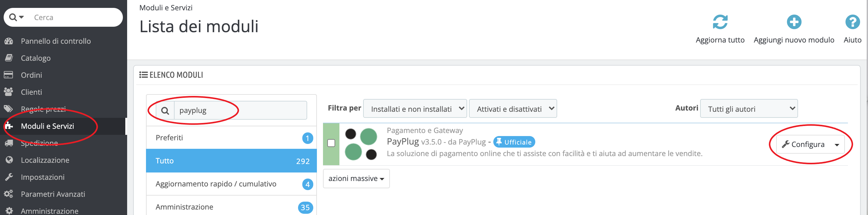The image size is (868, 215).
Task: Open the azioni massive dropdown
Action: [x=356, y=179]
